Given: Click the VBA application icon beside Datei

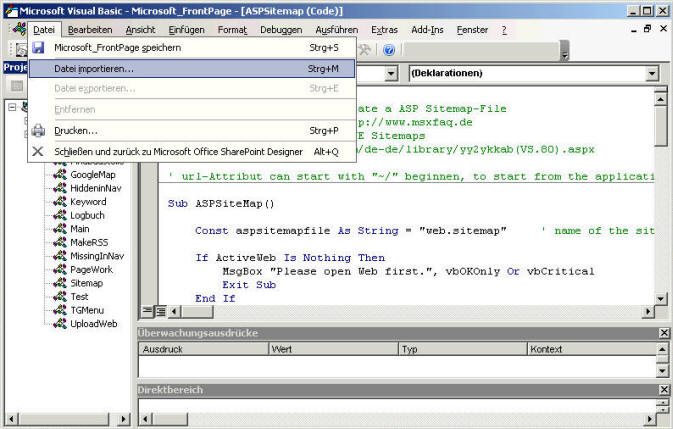Looking at the screenshot, I should tap(19, 29).
